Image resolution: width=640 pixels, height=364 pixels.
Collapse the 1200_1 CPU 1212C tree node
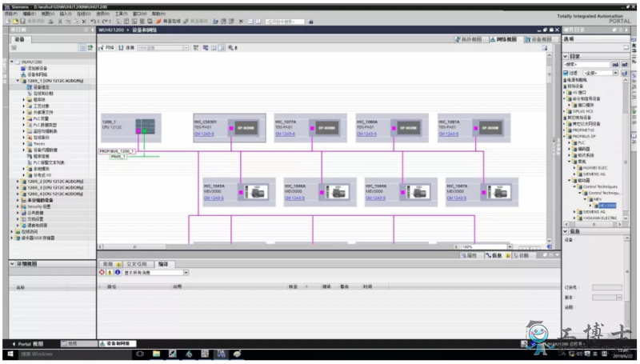[18, 81]
